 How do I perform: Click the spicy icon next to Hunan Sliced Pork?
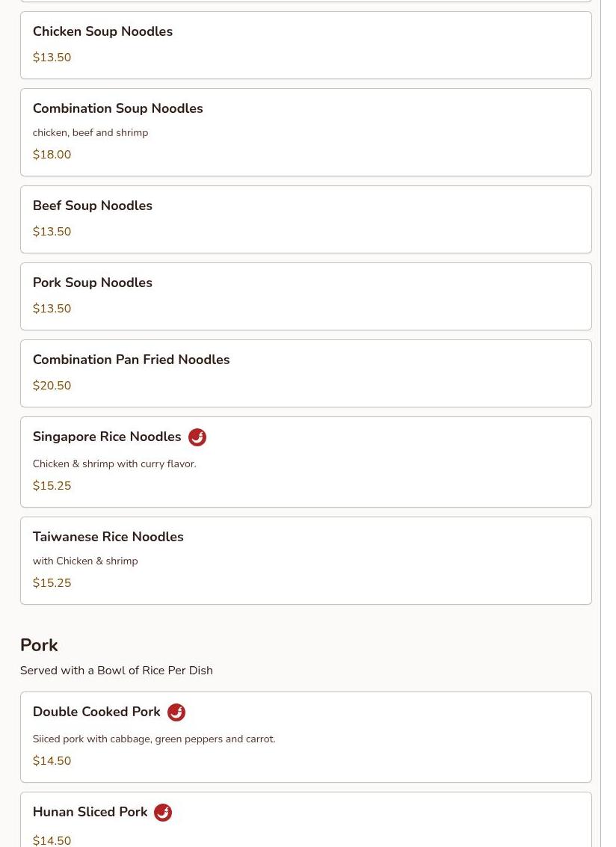[163, 813]
